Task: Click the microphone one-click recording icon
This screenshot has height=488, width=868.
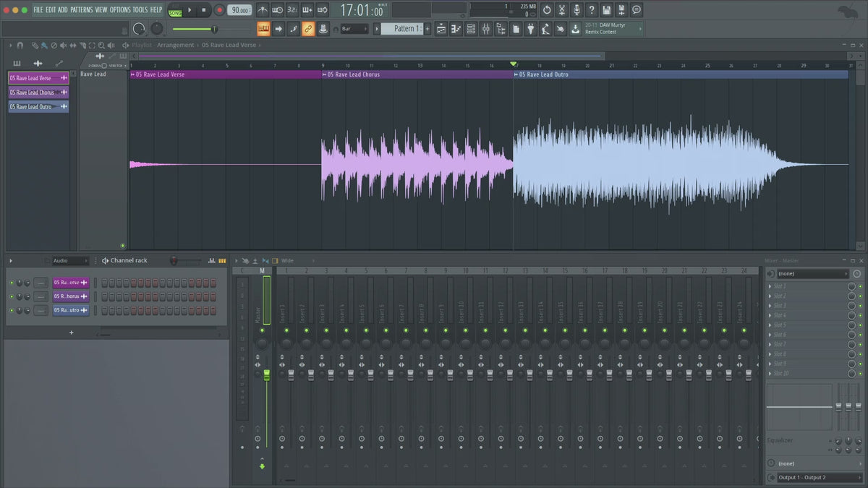Action: (576, 10)
